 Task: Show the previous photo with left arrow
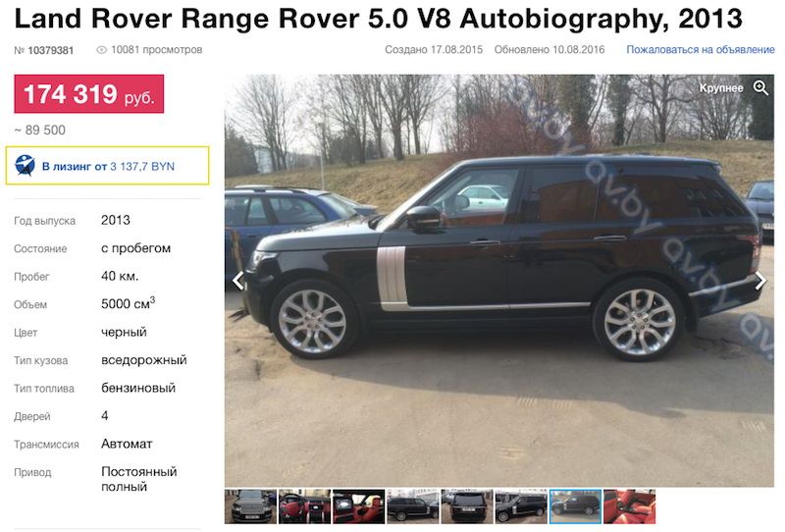[x=238, y=281]
